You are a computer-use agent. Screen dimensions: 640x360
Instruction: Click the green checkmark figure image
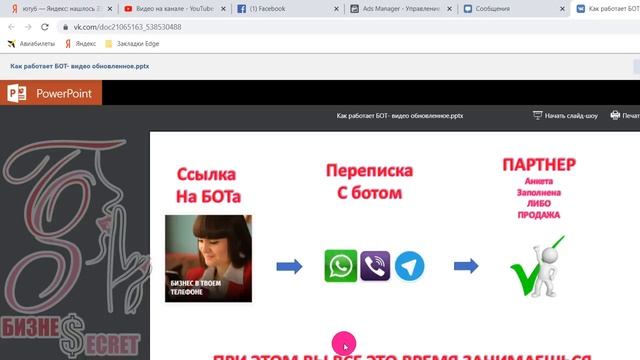[538, 266]
